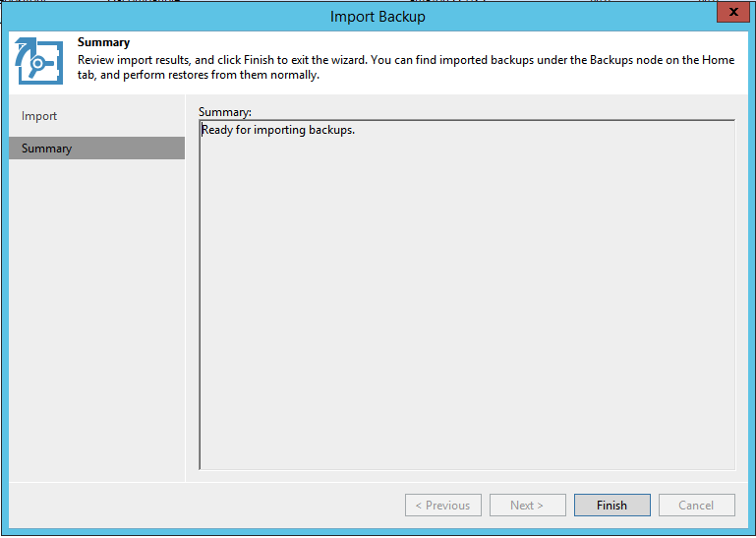Click the 'Review import results' description text

coord(134,60)
